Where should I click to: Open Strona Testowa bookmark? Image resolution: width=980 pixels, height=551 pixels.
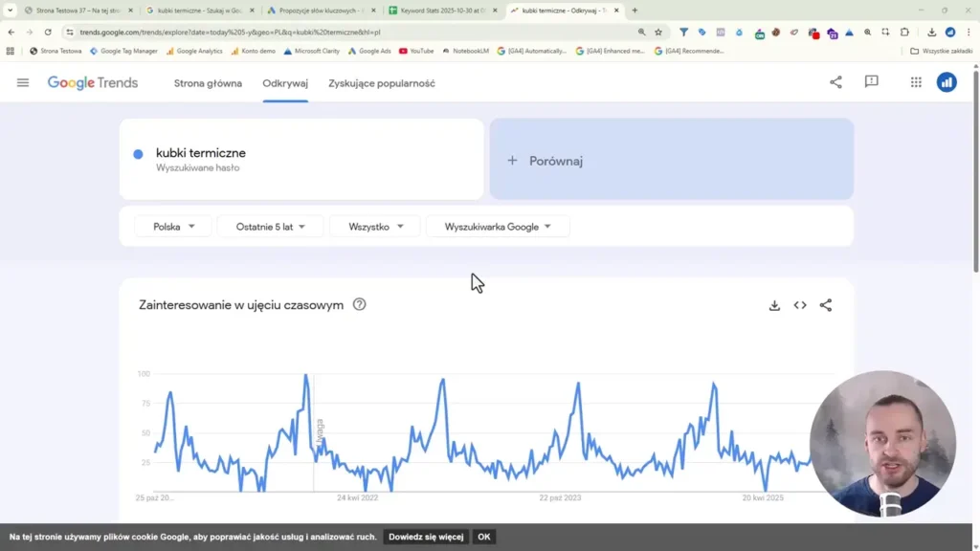click(56, 52)
